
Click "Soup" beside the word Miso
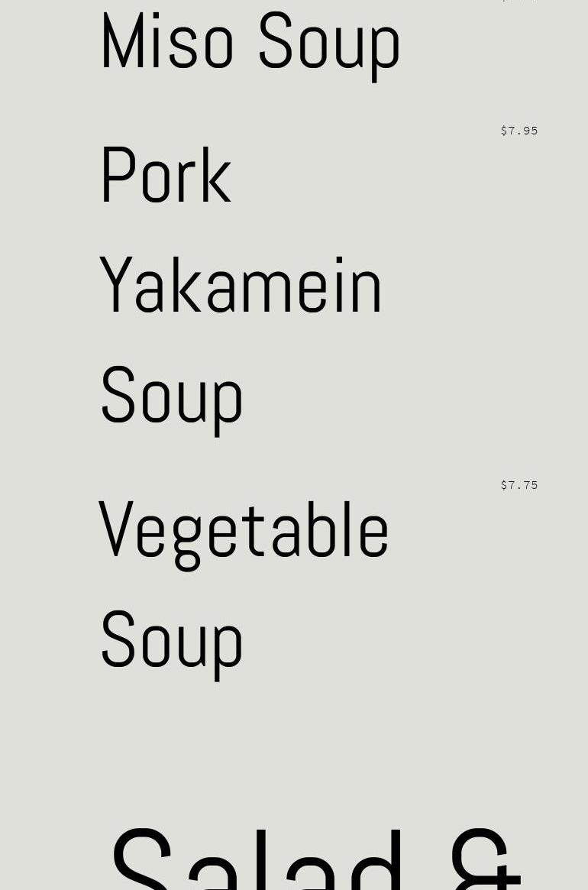(329, 43)
